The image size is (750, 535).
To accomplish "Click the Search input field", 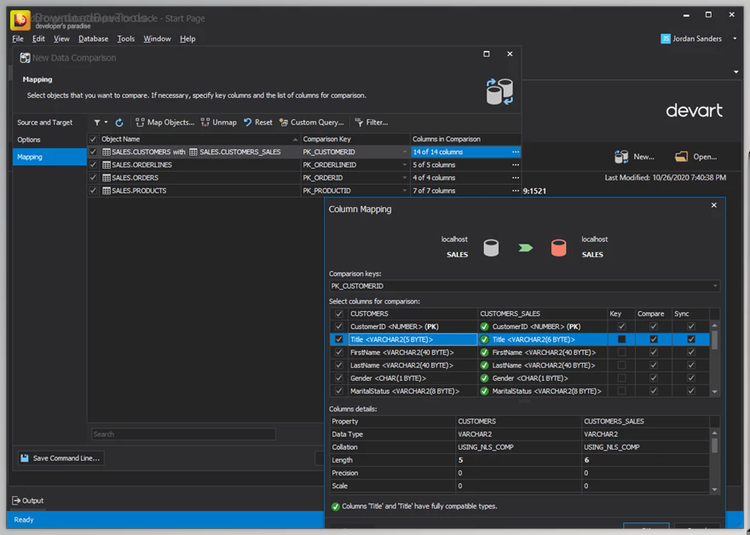I will 183,434.
